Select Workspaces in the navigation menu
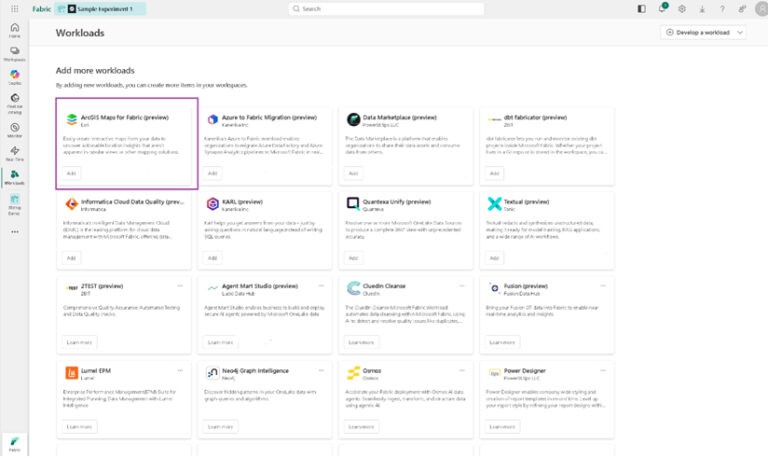The height and width of the screenshot is (458, 768). [x=14, y=53]
